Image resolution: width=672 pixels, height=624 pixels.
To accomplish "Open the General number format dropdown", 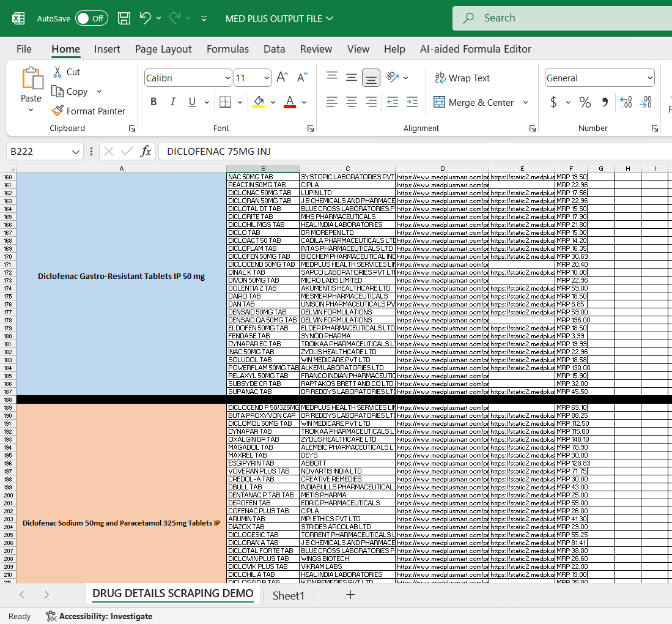I will tap(650, 78).
